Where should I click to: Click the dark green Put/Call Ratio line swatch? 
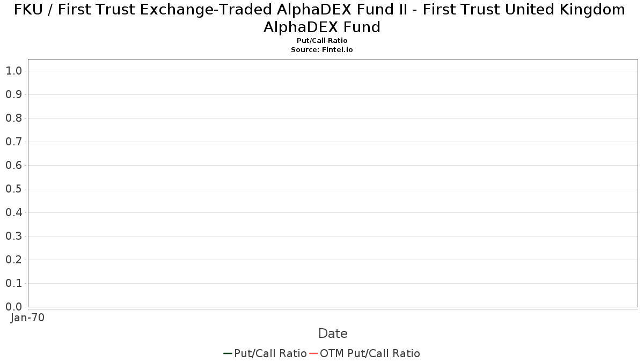[228, 353]
